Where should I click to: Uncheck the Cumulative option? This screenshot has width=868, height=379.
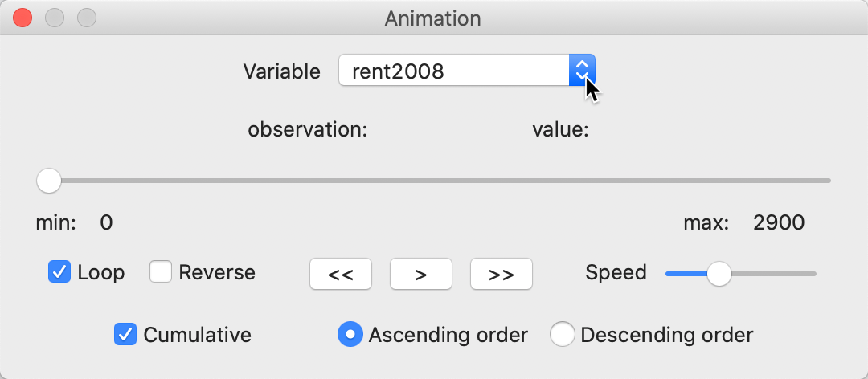click(125, 334)
